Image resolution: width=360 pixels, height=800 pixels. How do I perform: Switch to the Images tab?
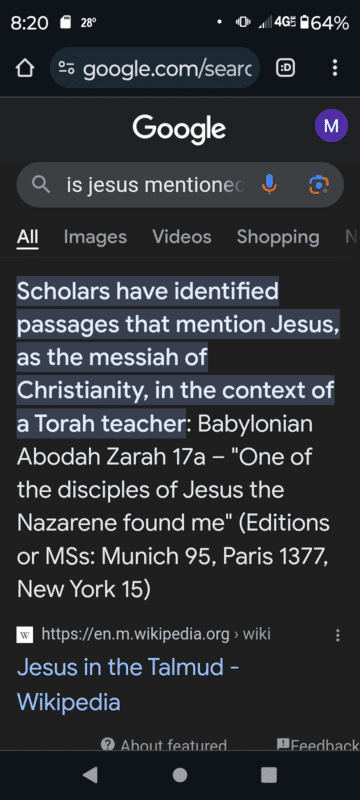click(95, 237)
